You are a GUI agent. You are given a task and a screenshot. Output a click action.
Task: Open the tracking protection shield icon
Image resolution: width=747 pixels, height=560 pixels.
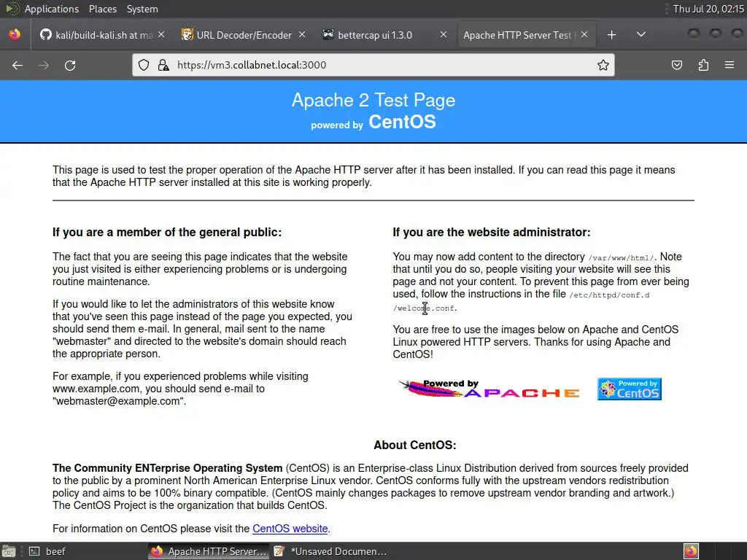click(144, 65)
